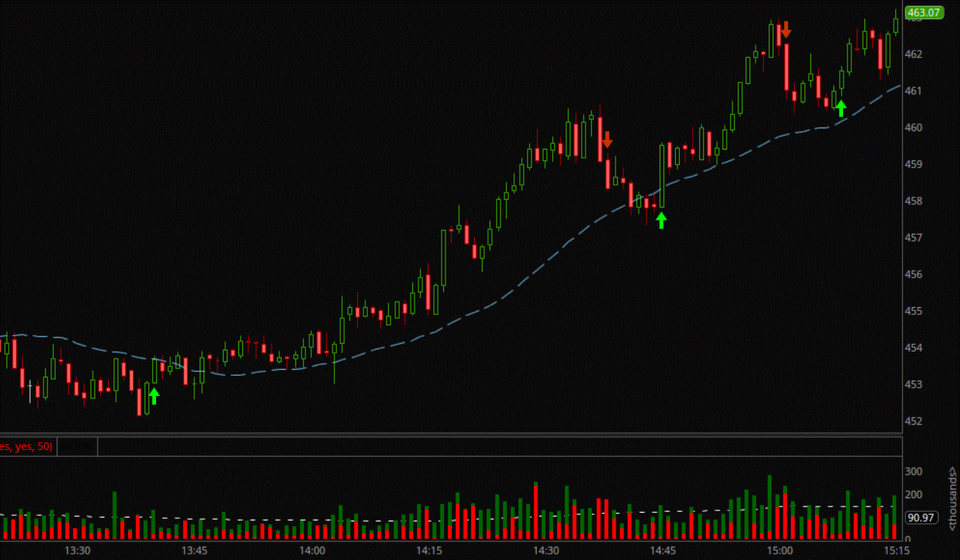The height and width of the screenshot is (560, 960).
Task: Click the 458 price axis value
Action: 915,200
